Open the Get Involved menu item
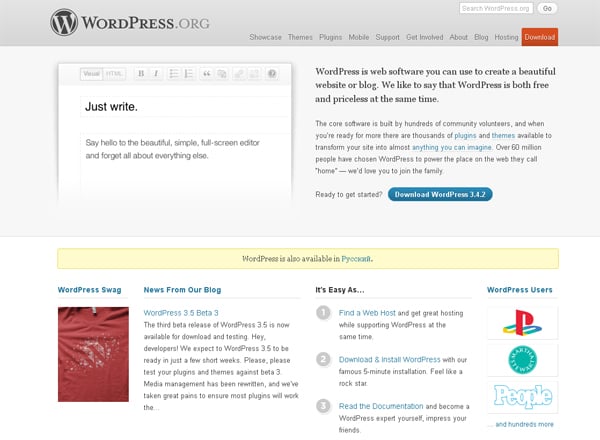Viewport: 600px width, 440px height. click(x=424, y=37)
